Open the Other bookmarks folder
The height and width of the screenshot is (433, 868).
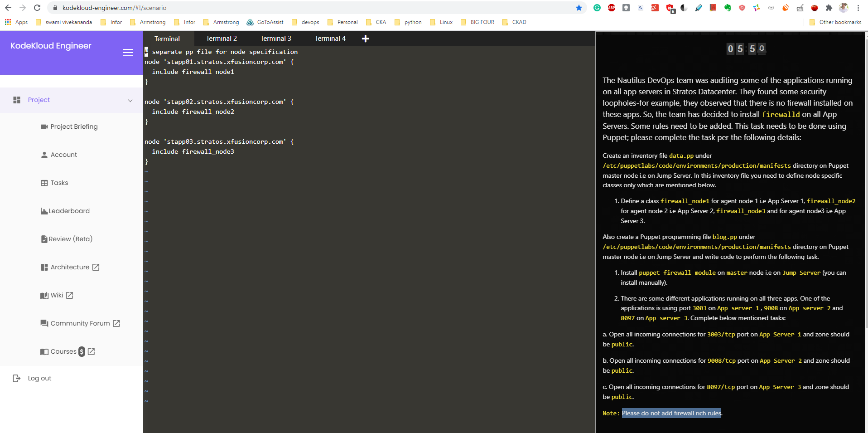(x=835, y=22)
